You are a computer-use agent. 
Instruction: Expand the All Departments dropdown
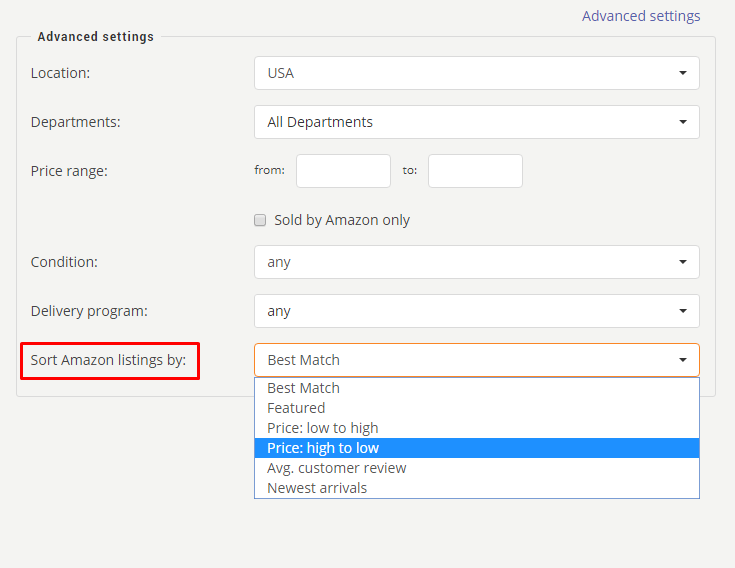tap(477, 122)
